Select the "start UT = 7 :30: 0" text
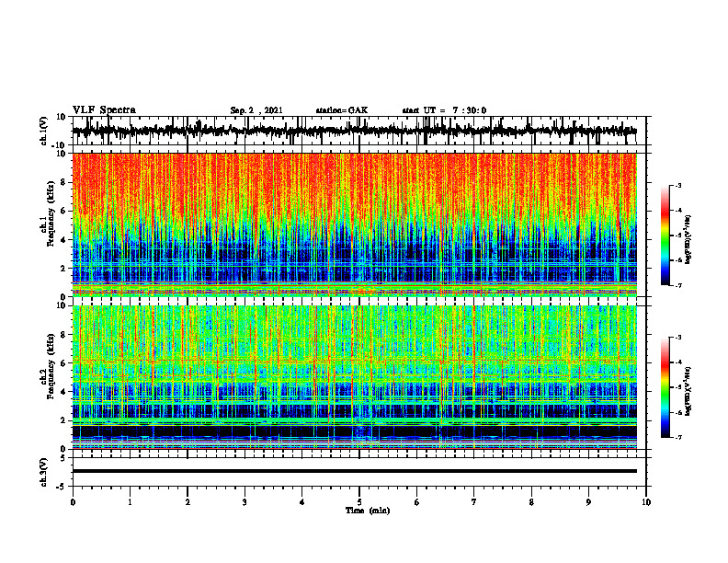Viewport: 728px width, 563px height. 444,110
